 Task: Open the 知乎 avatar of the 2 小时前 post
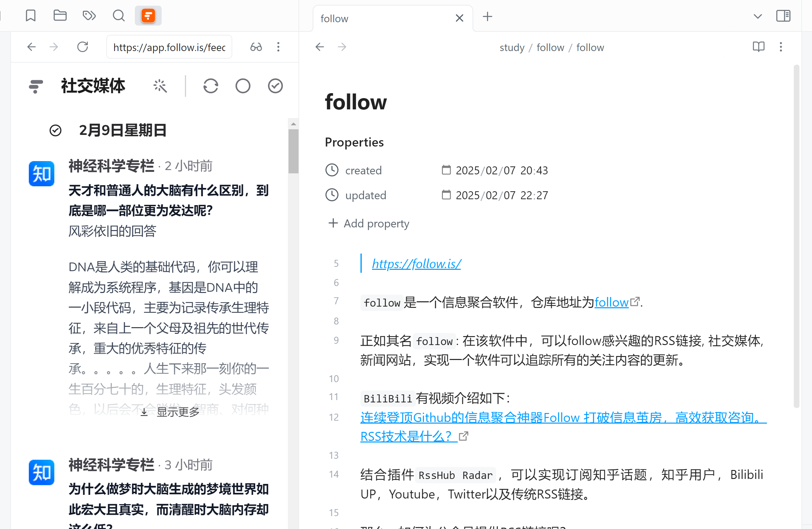[41, 174]
